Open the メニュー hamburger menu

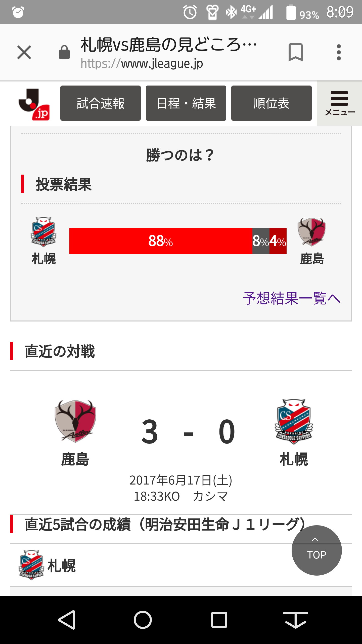click(x=339, y=103)
